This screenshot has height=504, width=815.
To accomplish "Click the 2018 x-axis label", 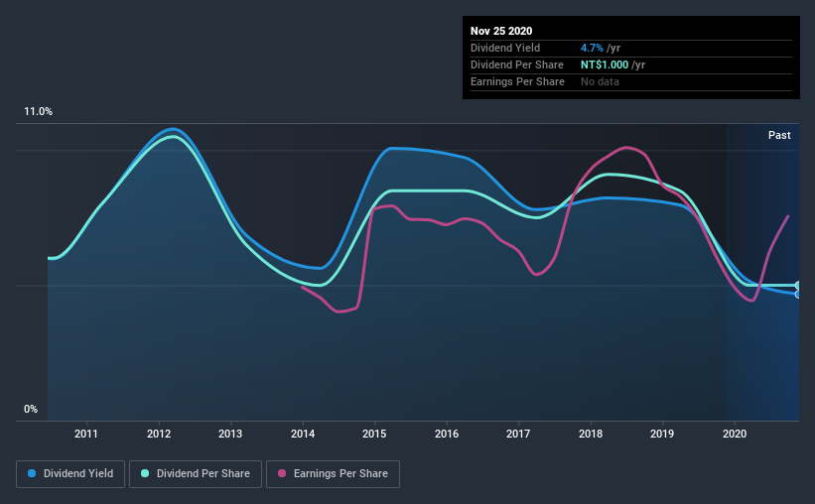I will coord(591,434).
